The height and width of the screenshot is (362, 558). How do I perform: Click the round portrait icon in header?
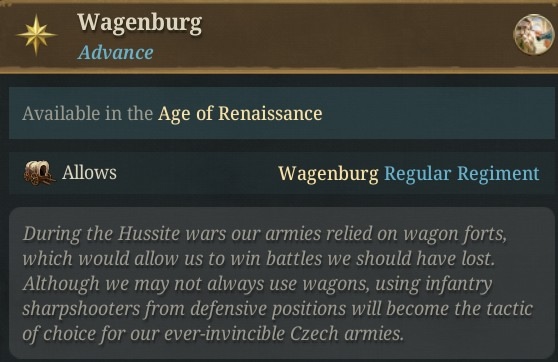point(533,34)
